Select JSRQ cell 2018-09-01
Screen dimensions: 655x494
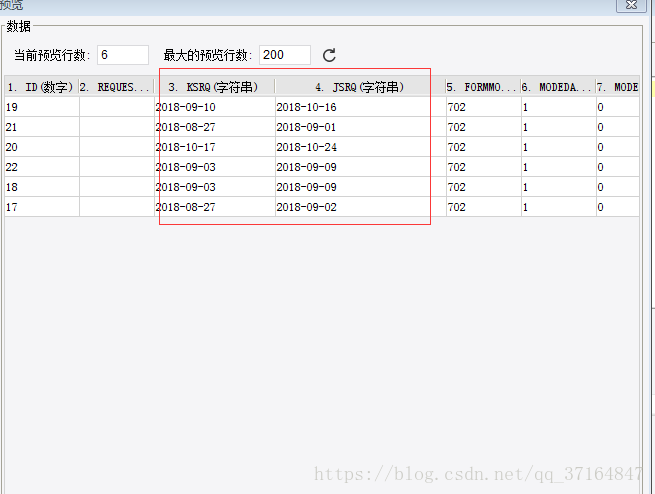(x=361, y=127)
